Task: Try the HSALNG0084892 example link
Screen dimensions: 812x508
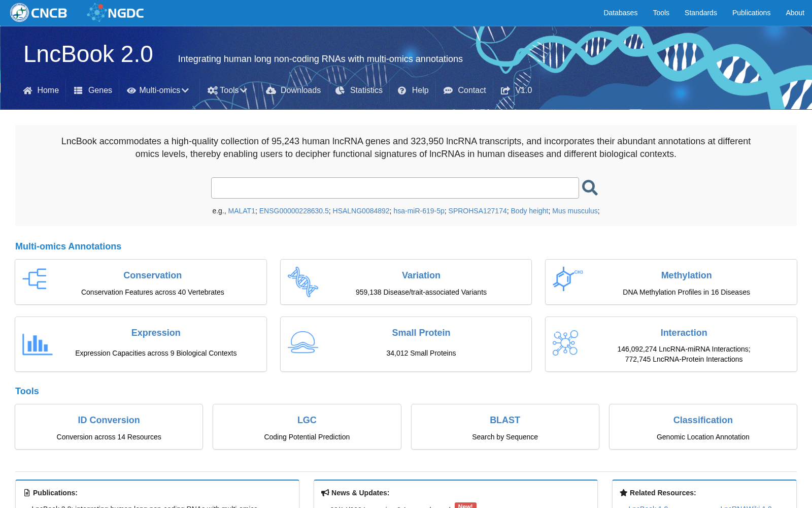Action: 361,211
